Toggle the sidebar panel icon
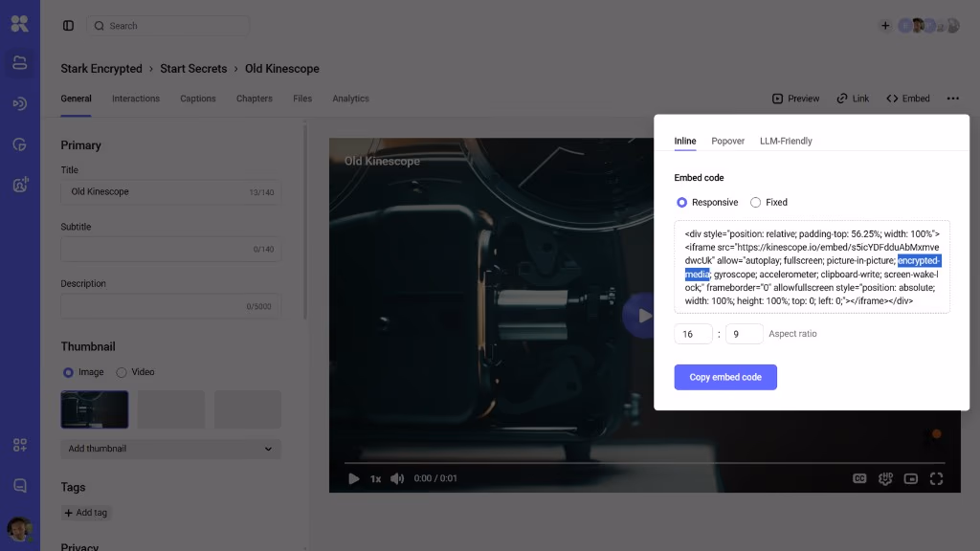The image size is (980, 551). coord(68,26)
